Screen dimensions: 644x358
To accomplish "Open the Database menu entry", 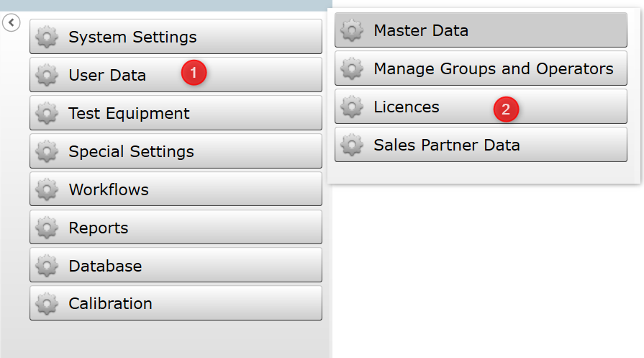I will [x=176, y=265].
